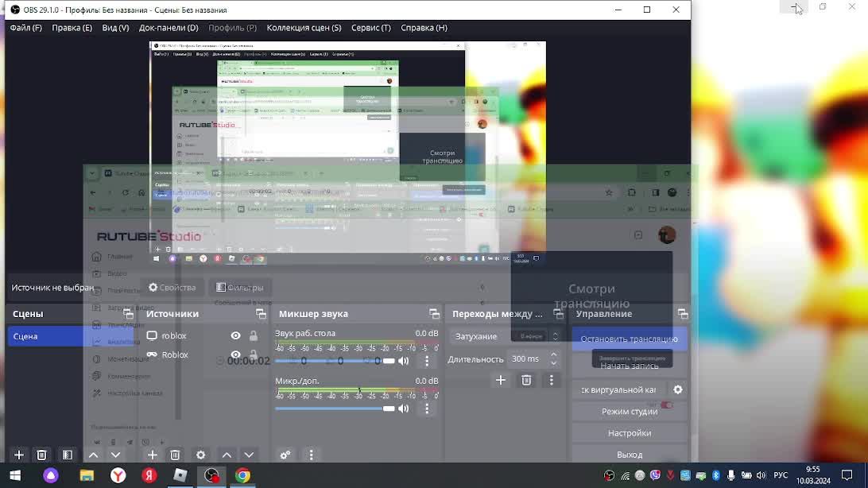The height and width of the screenshot is (488, 868).
Task: Open transition properties three-dots menu
Action: (x=552, y=380)
